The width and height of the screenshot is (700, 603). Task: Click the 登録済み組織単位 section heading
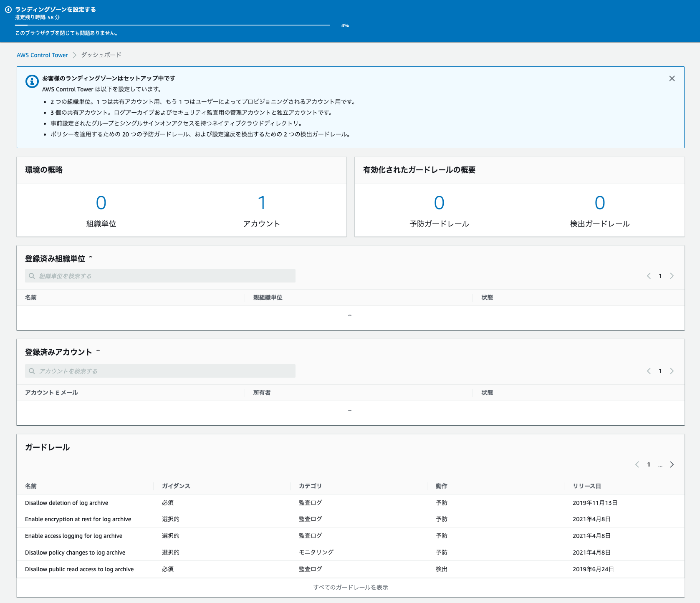tap(55, 259)
